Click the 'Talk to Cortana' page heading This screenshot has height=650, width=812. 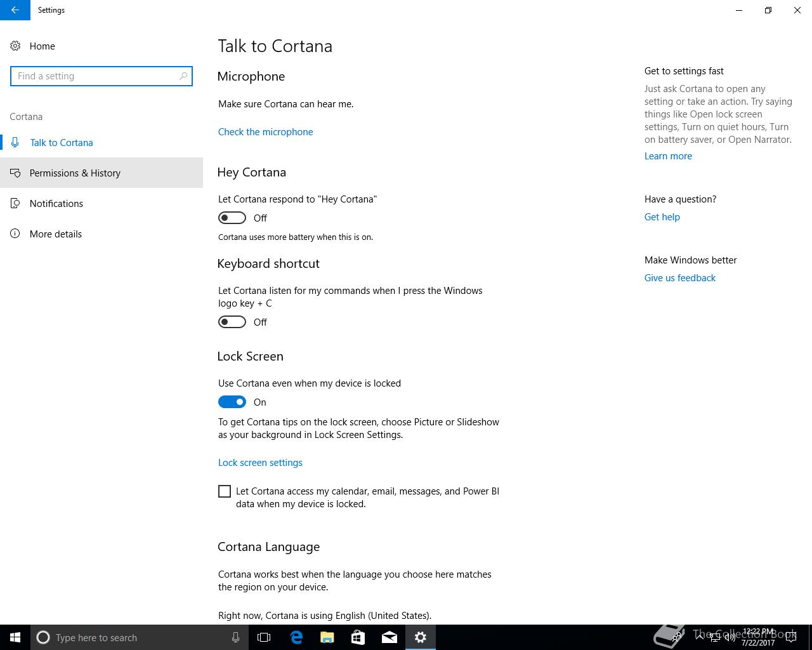[275, 46]
